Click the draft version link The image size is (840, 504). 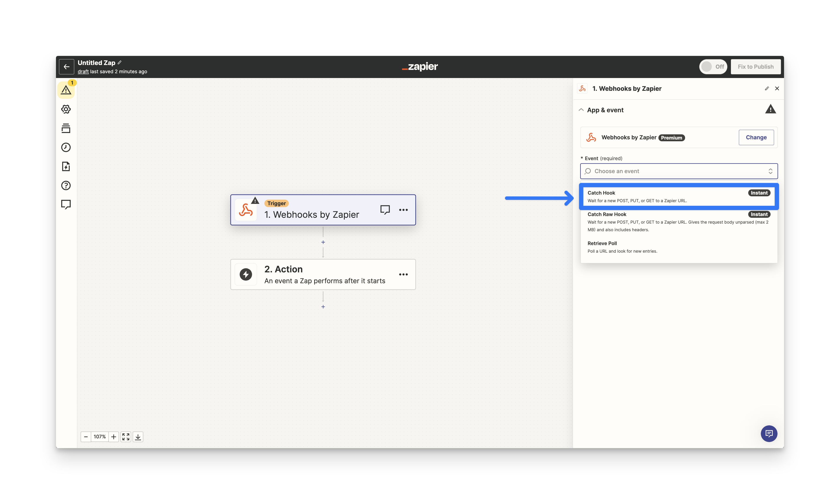click(x=83, y=71)
